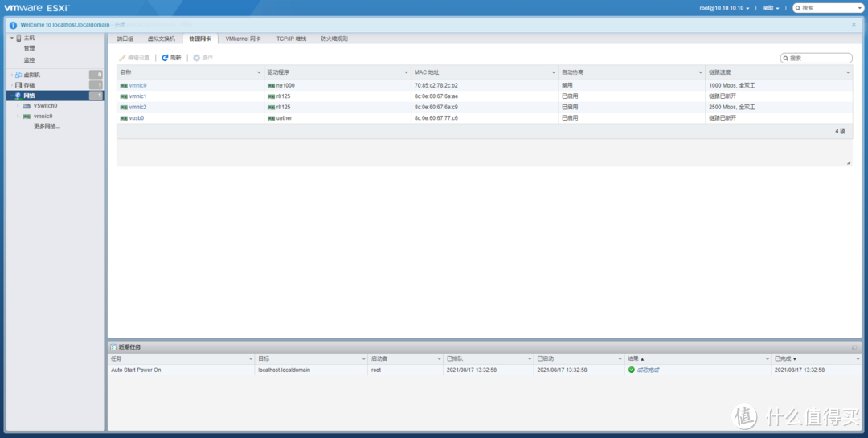
Task: Click the magnifier icon in the top search box
Action: pos(798,8)
